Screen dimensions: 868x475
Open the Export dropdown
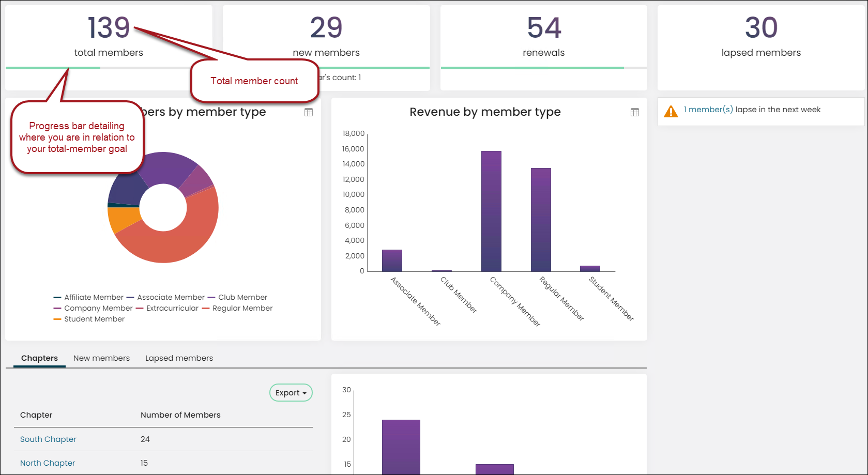291,393
